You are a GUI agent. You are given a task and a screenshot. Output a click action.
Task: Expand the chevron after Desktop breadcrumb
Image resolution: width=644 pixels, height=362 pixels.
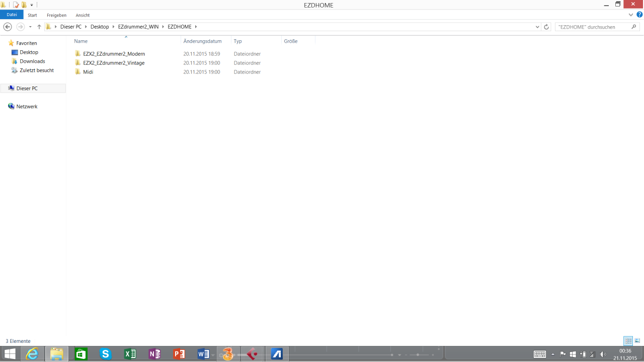(x=113, y=27)
